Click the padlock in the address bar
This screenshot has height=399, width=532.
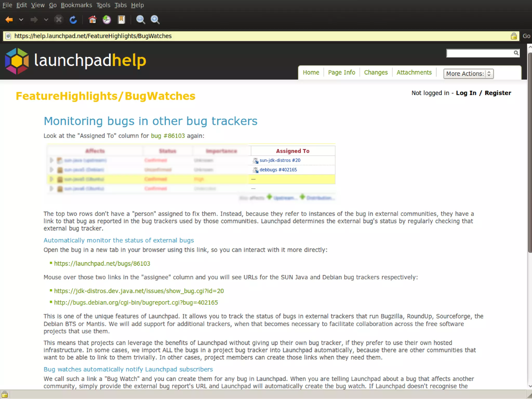(x=514, y=36)
